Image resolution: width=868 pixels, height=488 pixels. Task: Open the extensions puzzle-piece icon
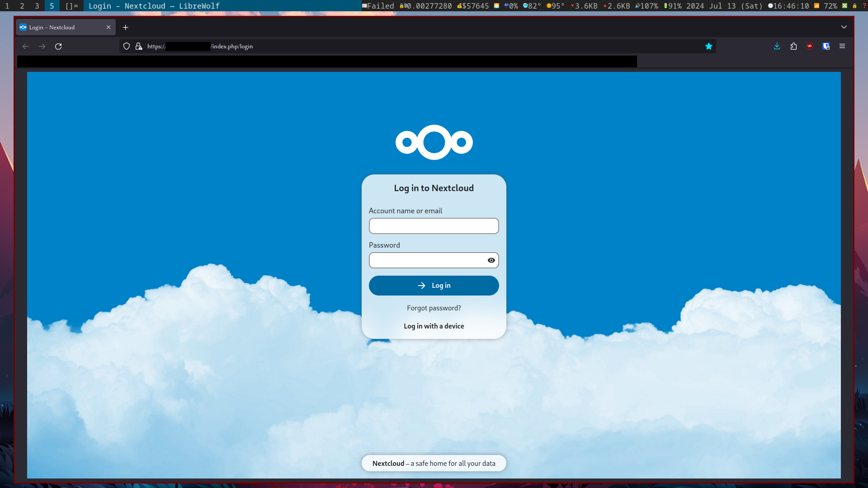(794, 46)
